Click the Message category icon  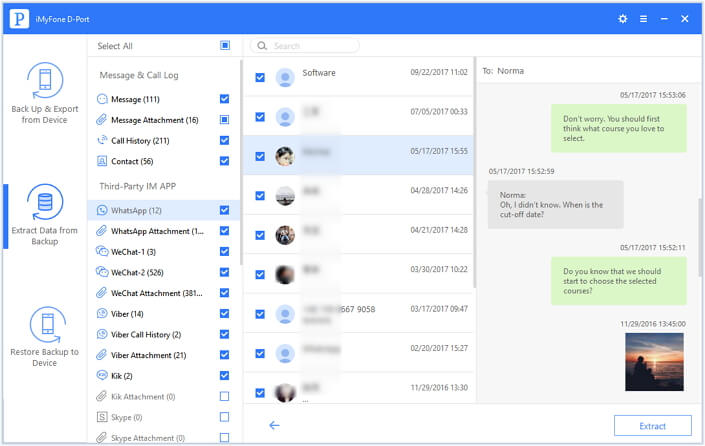102,99
